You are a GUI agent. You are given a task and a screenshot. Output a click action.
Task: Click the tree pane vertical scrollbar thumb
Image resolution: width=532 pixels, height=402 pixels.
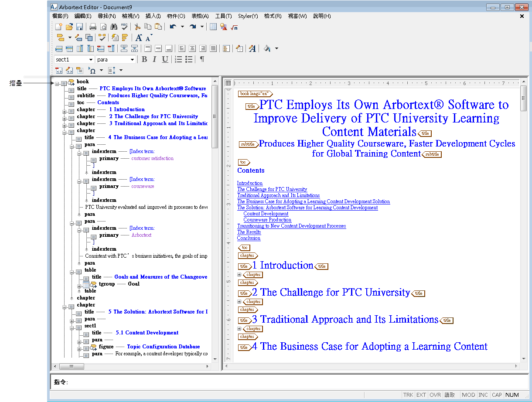(215, 116)
